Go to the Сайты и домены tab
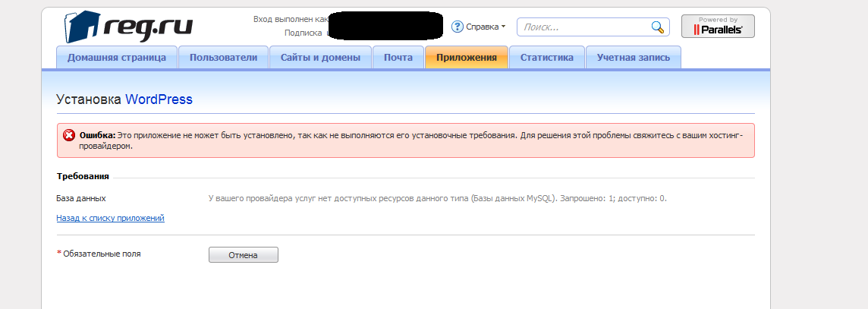868x309 pixels. click(x=320, y=58)
